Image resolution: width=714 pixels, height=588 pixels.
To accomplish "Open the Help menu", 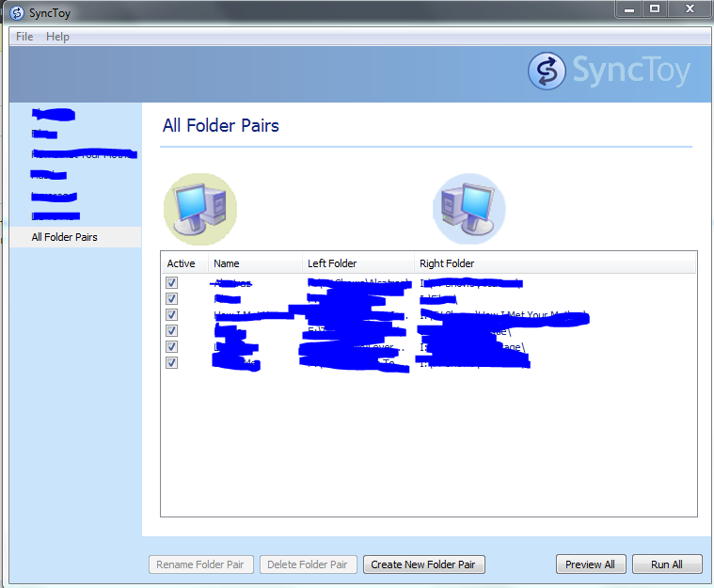I will coord(57,37).
